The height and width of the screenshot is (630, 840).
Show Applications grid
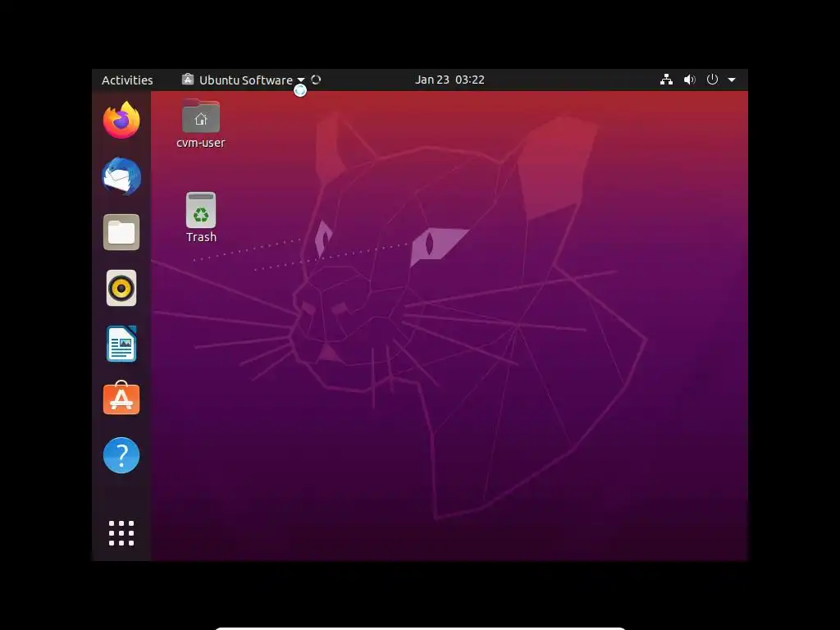[x=121, y=533]
